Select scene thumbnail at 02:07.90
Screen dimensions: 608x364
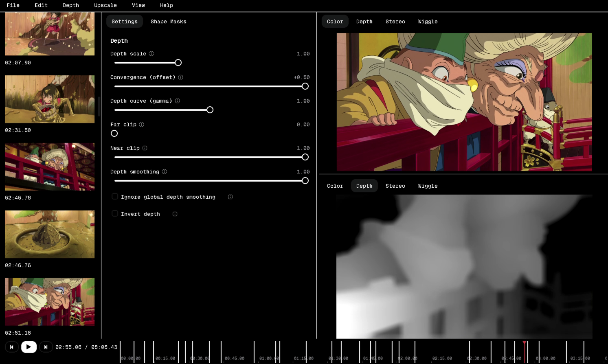(50, 34)
